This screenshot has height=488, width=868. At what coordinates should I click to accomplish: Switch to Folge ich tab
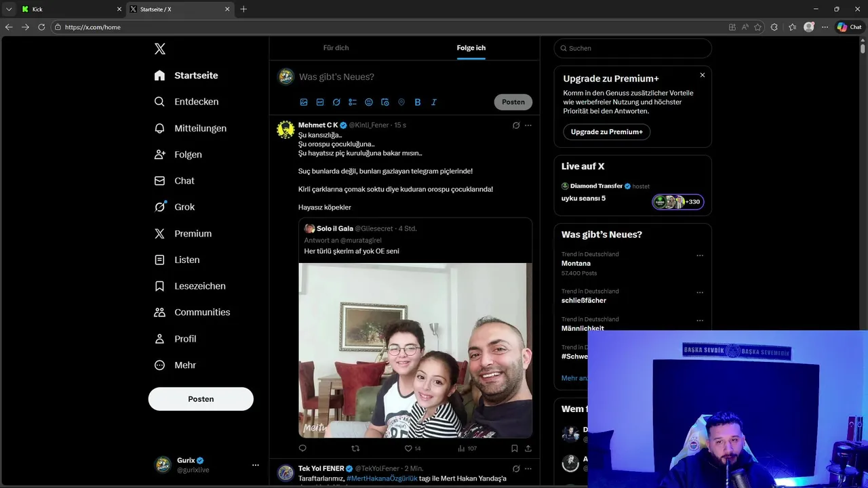[x=471, y=48]
